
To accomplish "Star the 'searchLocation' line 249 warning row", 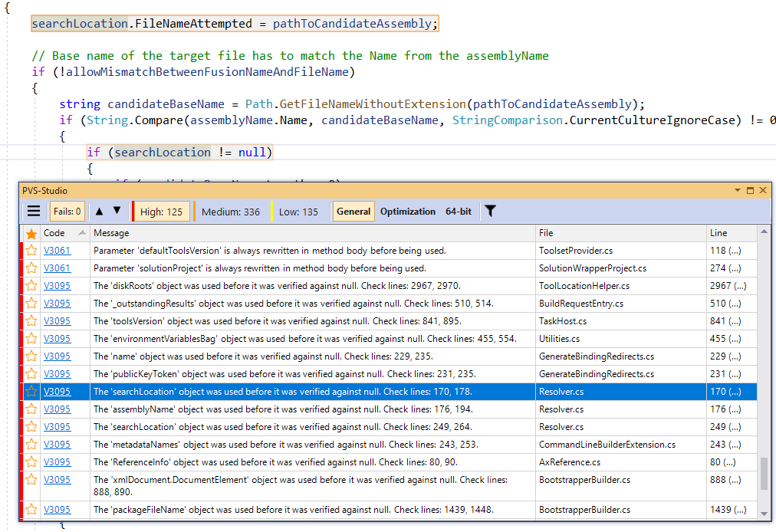I will pos(31,426).
